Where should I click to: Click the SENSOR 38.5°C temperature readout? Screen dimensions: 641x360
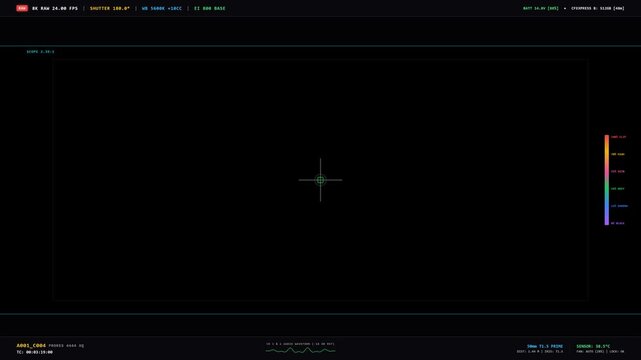pyautogui.click(x=593, y=346)
